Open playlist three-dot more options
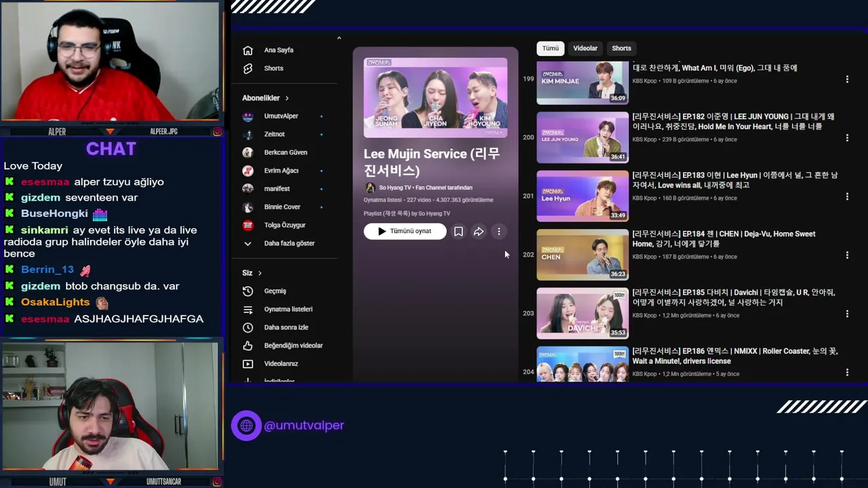 (x=499, y=232)
